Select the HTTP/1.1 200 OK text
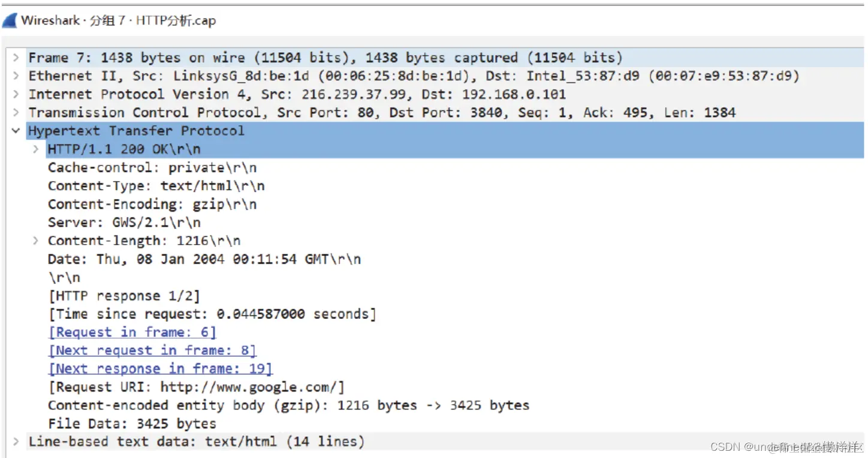 (124, 149)
